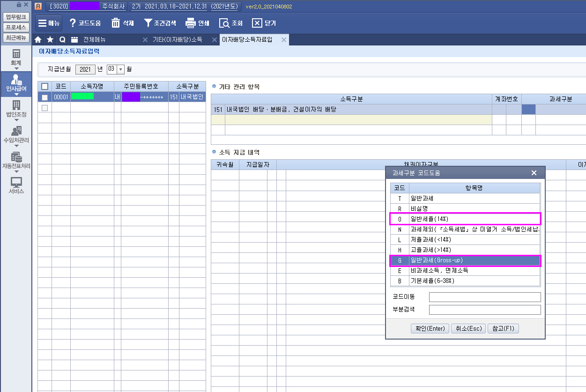
Task: Select code O 일반세율(14%) row
Action: click(465, 219)
